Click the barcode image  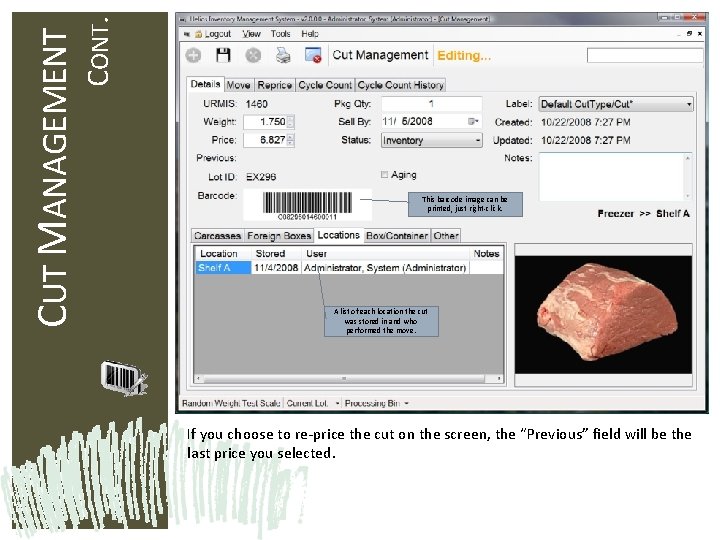[x=307, y=206]
